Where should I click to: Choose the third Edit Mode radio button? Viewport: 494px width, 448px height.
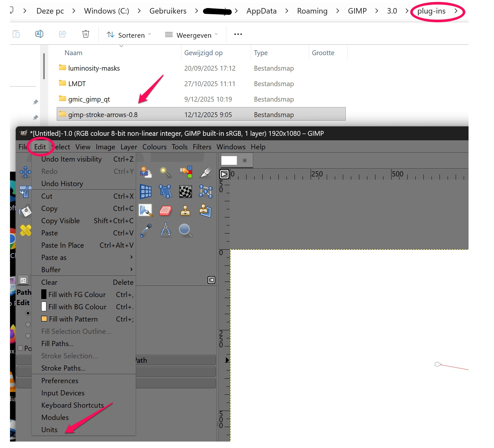[28, 336]
